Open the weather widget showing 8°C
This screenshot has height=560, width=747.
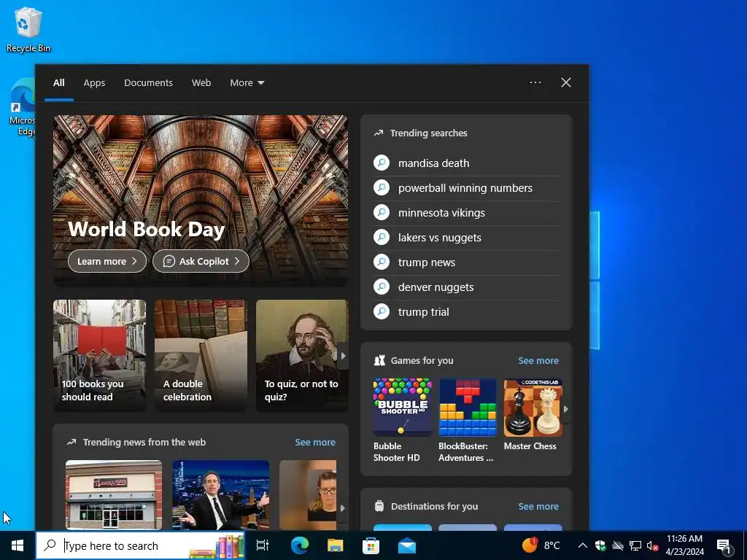click(x=541, y=545)
